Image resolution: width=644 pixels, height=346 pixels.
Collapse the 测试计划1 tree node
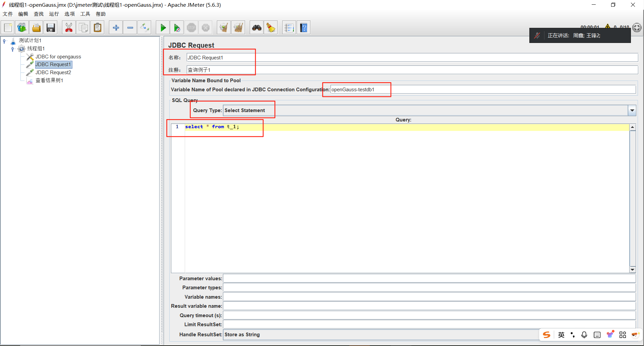click(4, 41)
